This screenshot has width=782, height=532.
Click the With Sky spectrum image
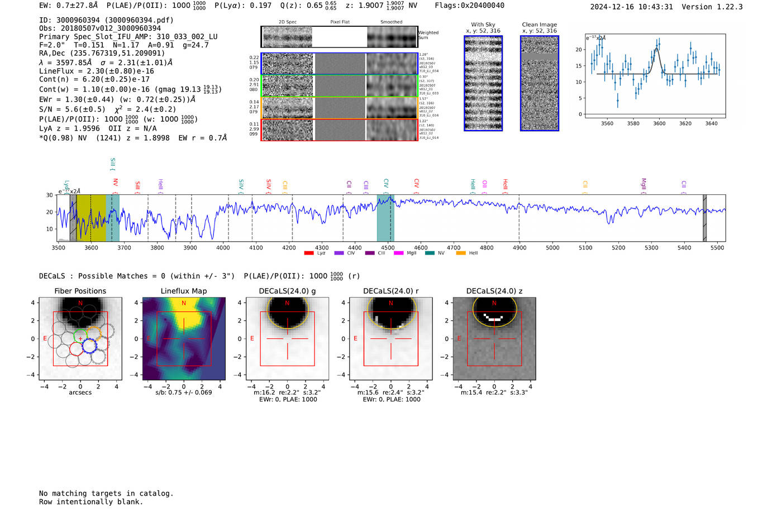(x=483, y=83)
